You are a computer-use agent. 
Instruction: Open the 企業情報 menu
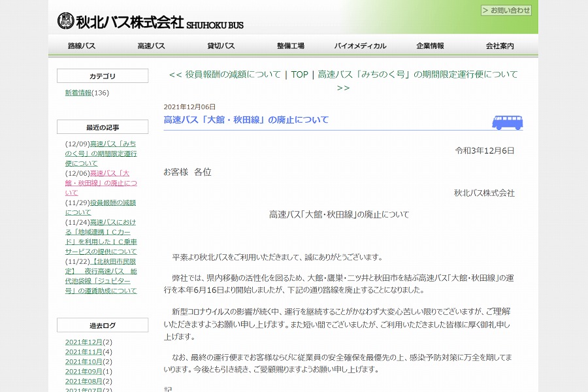click(x=430, y=46)
